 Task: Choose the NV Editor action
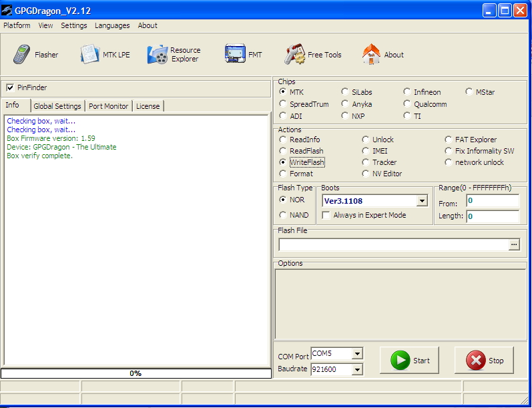365,174
